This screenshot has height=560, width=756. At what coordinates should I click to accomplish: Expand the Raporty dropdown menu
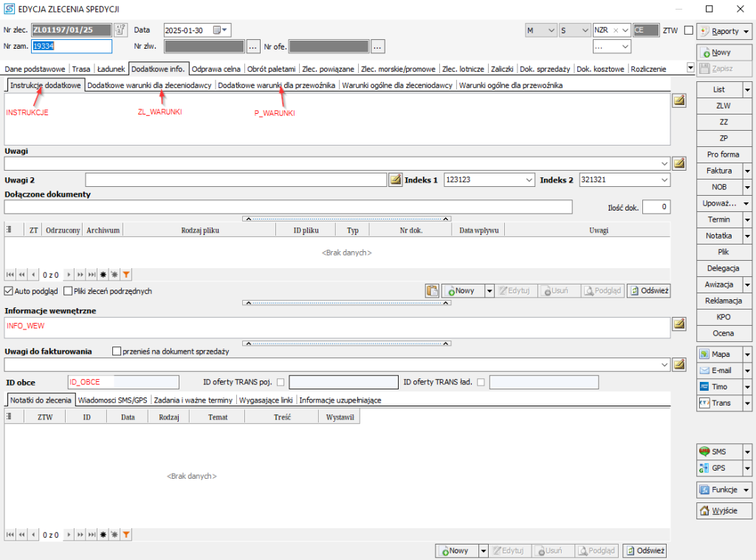coord(747,32)
